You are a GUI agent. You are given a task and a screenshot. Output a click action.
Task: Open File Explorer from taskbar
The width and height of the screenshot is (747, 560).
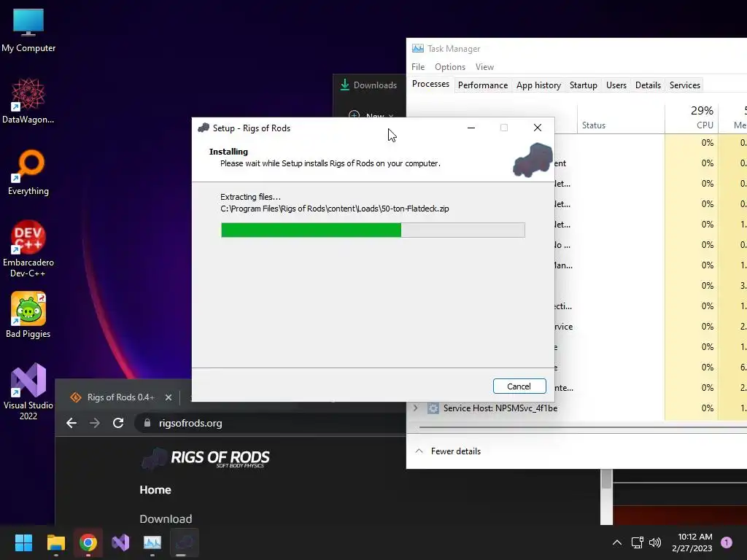55,542
